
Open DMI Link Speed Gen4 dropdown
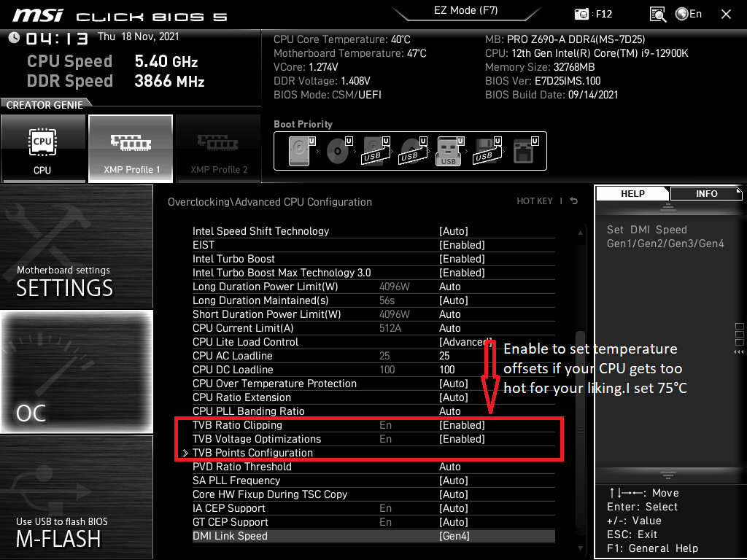tap(454, 536)
